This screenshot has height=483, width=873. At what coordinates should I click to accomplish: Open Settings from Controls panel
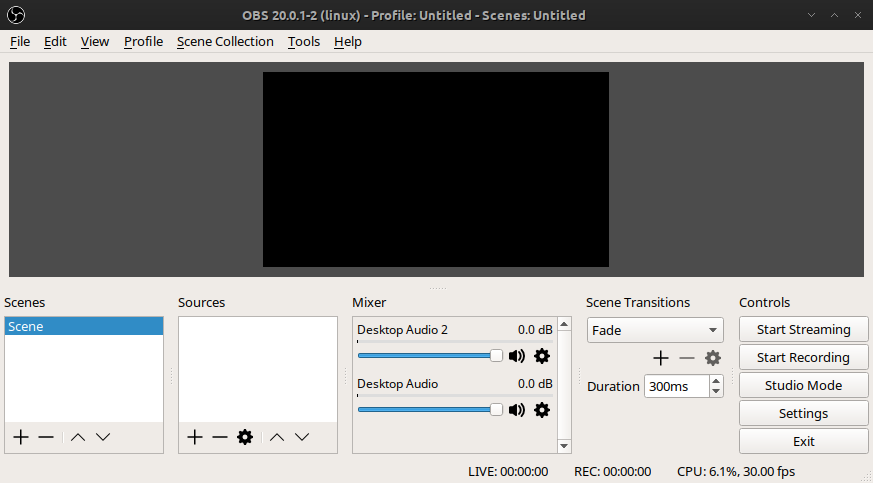pyautogui.click(x=803, y=413)
